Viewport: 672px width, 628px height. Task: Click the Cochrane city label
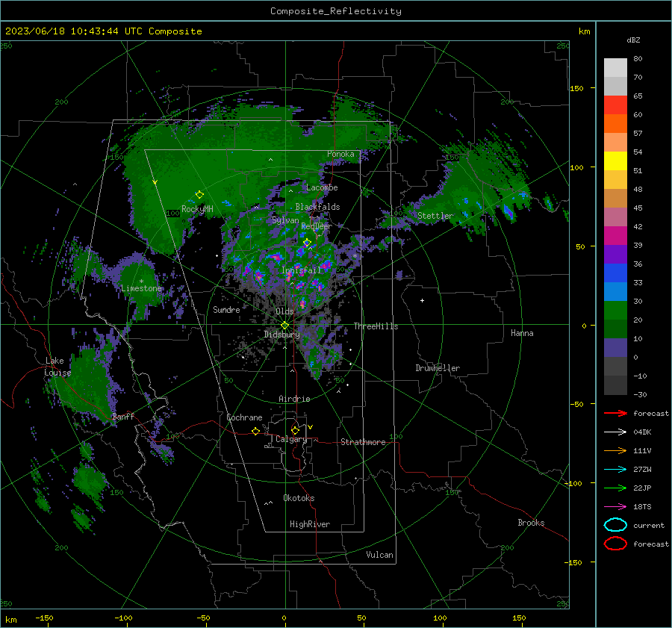pyautogui.click(x=244, y=417)
